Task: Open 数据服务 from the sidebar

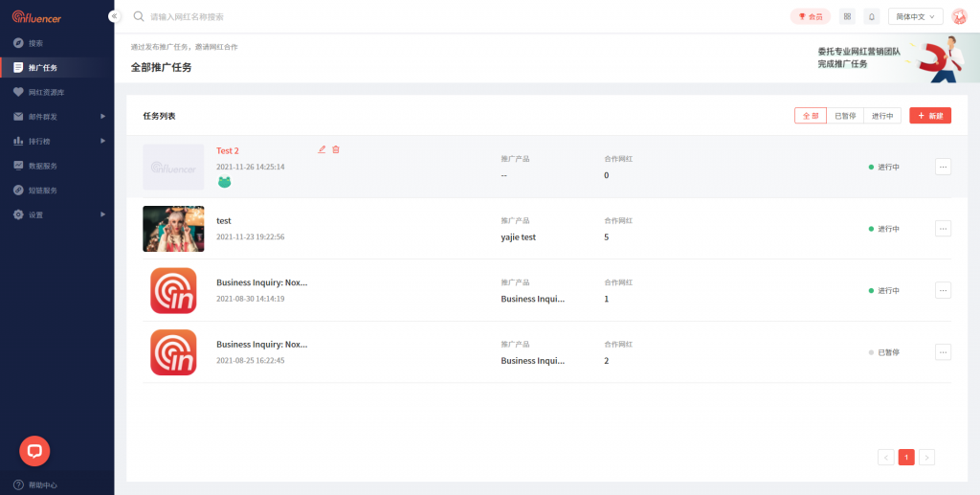Action: pyautogui.click(x=42, y=166)
